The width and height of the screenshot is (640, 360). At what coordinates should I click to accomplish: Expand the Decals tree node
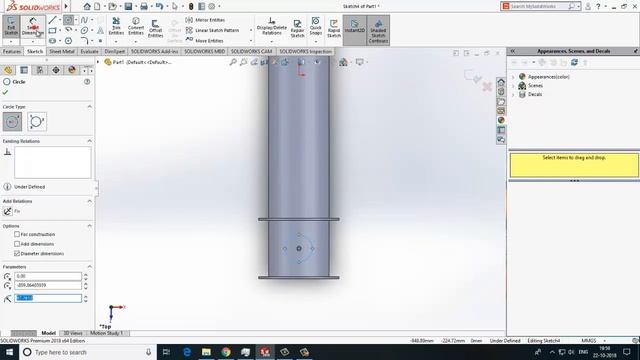click(513, 94)
